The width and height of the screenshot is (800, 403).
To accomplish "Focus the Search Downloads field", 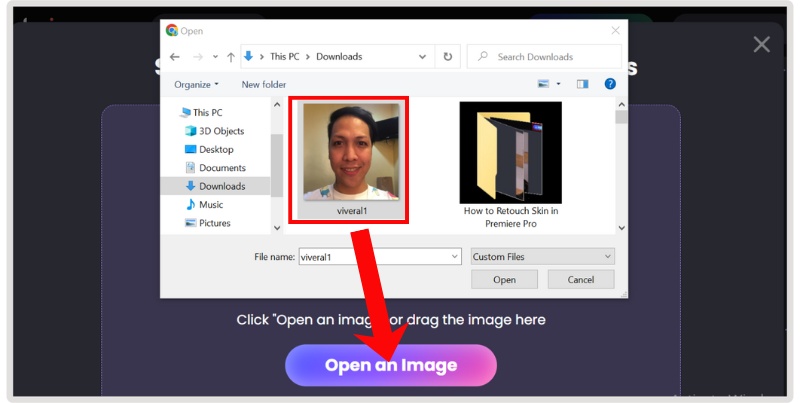I will tap(544, 57).
